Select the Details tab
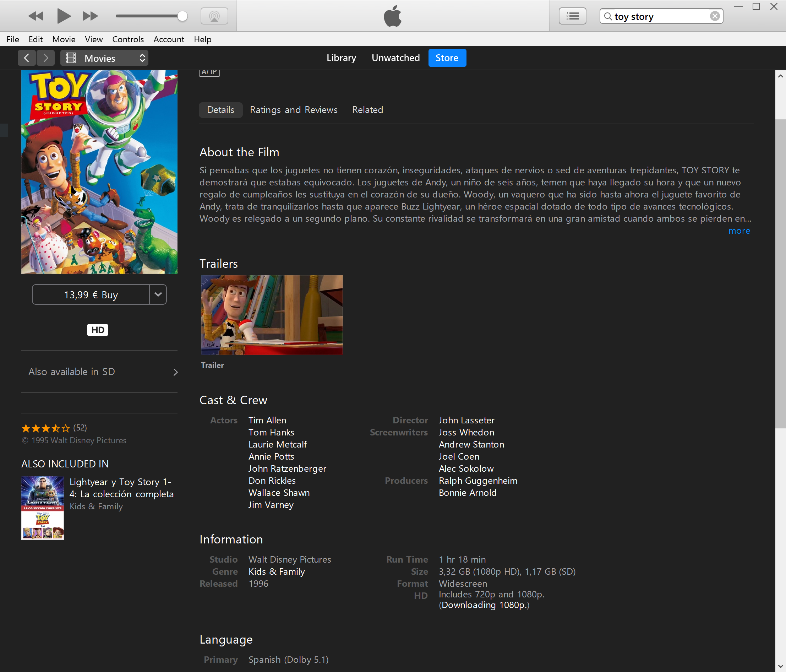 [x=220, y=110]
